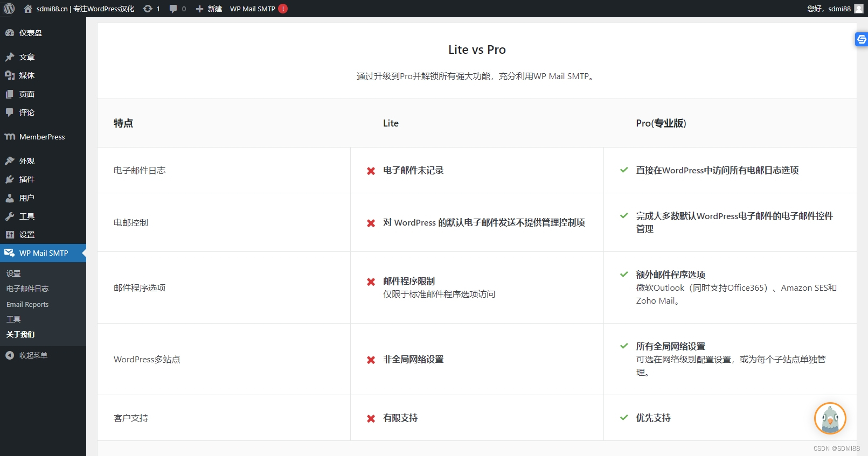Click the 设置 settings icon in sidebar
Viewport: 868px width, 456px height.
10,235
